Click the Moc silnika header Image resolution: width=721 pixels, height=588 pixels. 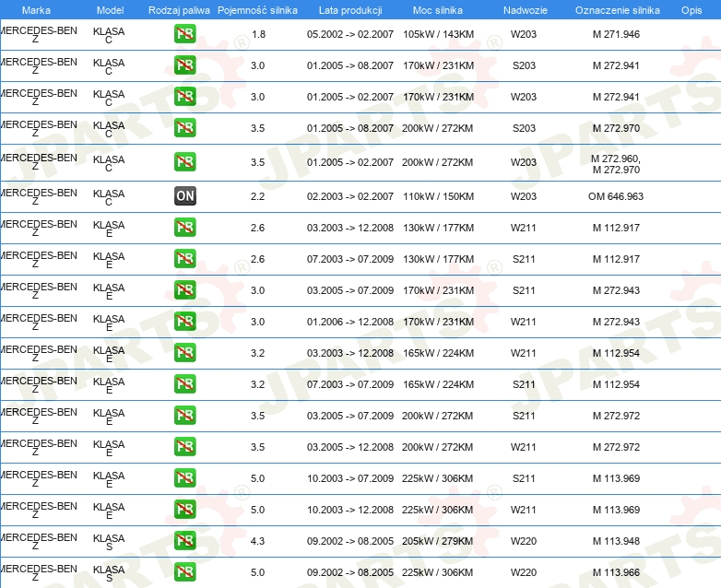click(x=438, y=10)
